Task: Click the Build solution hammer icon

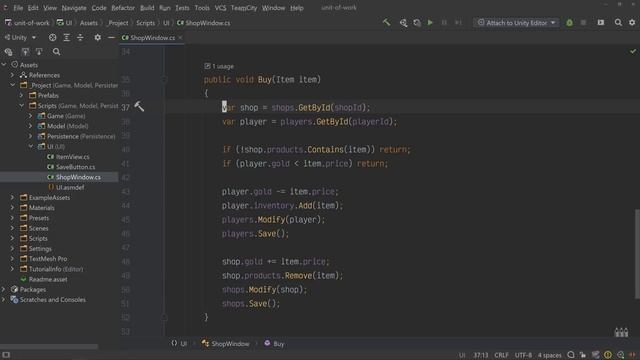Action: coord(386,22)
